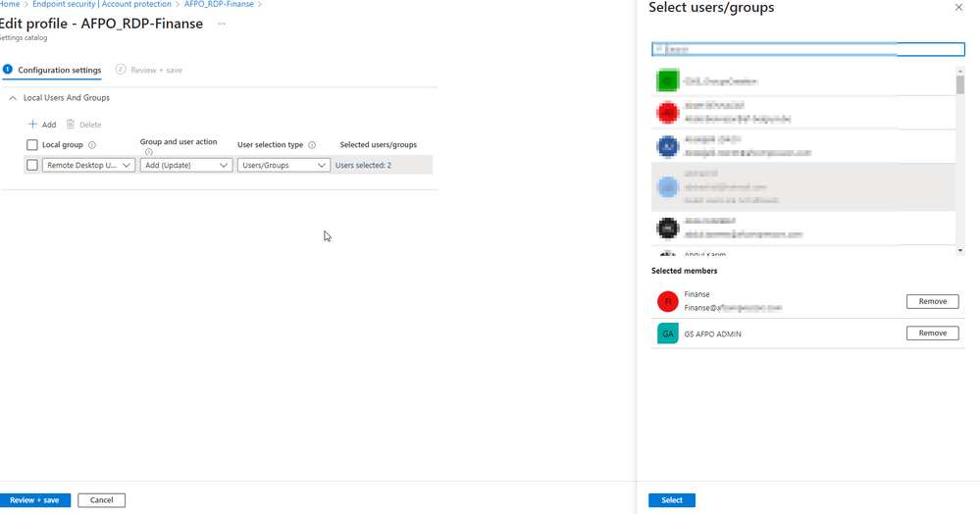Go to Home breadcrumb
Viewport: 980px width, 514px height.
click(x=10, y=4)
